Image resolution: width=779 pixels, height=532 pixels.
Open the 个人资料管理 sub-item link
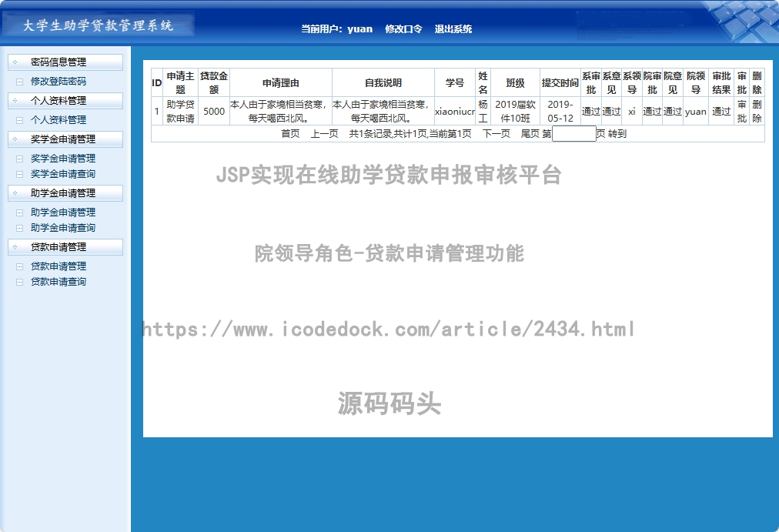click(59, 119)
